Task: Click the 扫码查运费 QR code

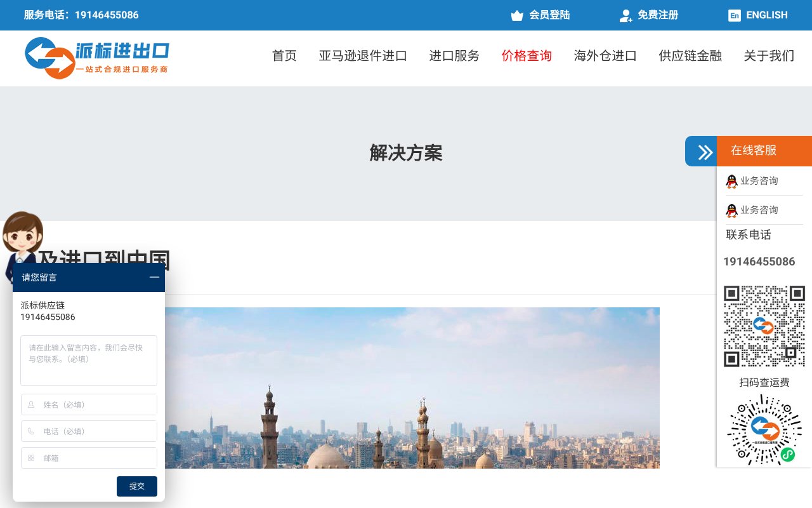Action: [x=764, y=431]
